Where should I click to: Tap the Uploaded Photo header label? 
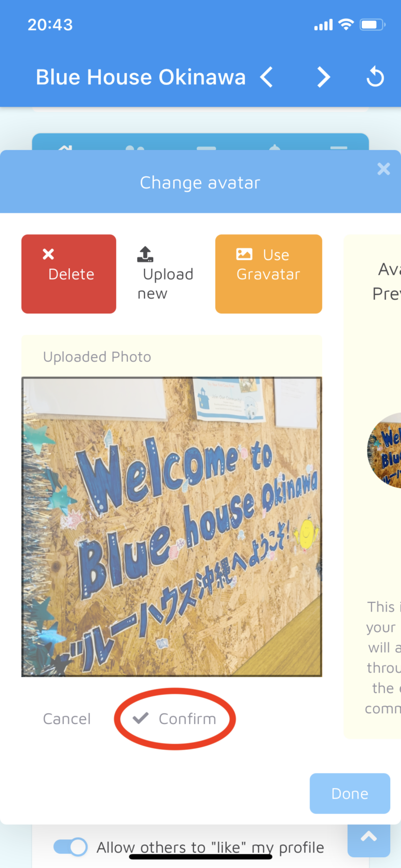click(97, 357)
